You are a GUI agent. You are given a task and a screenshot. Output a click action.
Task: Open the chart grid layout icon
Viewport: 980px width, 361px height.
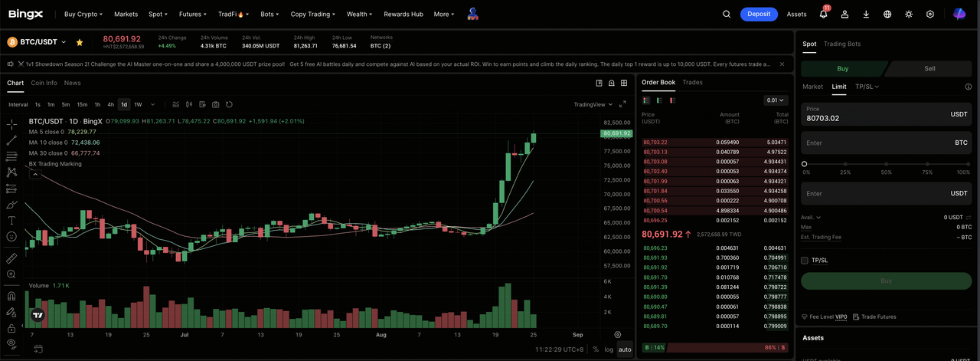click(624, 83)
